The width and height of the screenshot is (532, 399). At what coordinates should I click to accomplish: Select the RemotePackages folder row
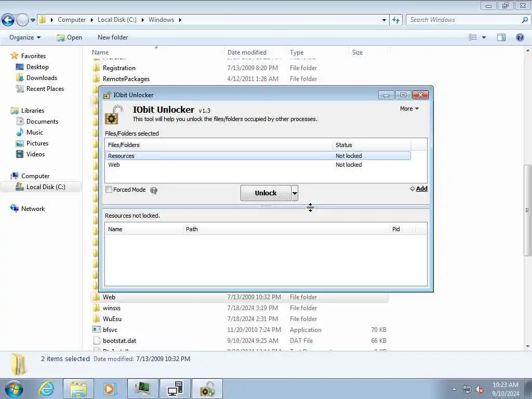pos(239,79)
